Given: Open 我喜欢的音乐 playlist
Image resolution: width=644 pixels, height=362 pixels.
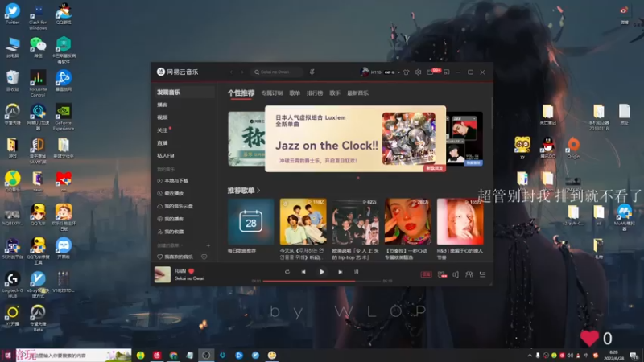Looking at the screenshot, I should click(x=175, y=257).
